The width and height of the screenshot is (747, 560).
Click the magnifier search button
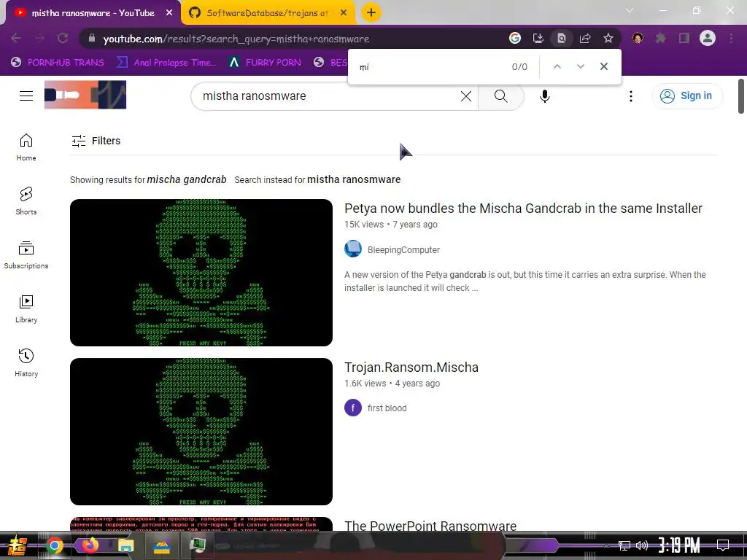point(500,96)
